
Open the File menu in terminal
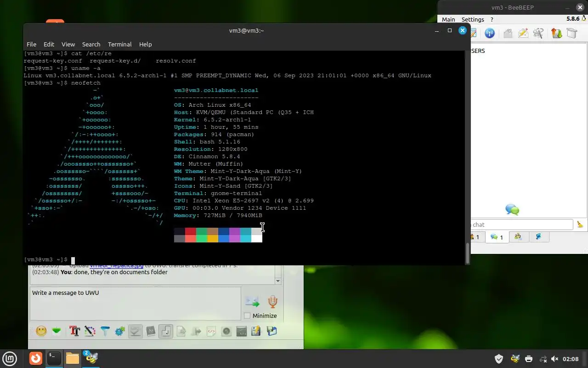(31, 44)
